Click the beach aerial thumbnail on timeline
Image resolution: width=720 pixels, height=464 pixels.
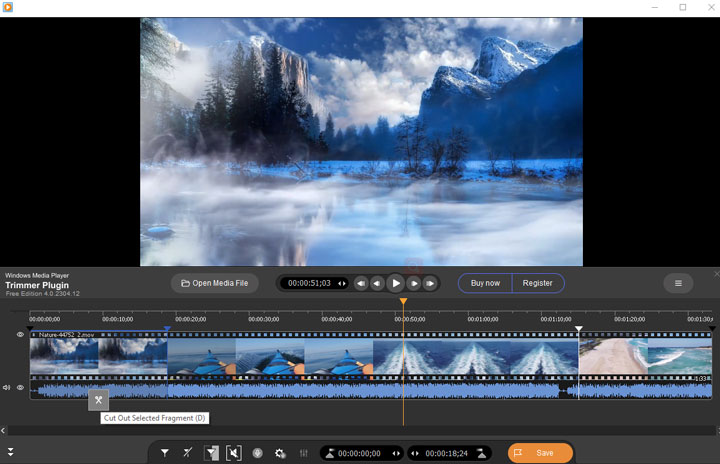tap(613, 356)
